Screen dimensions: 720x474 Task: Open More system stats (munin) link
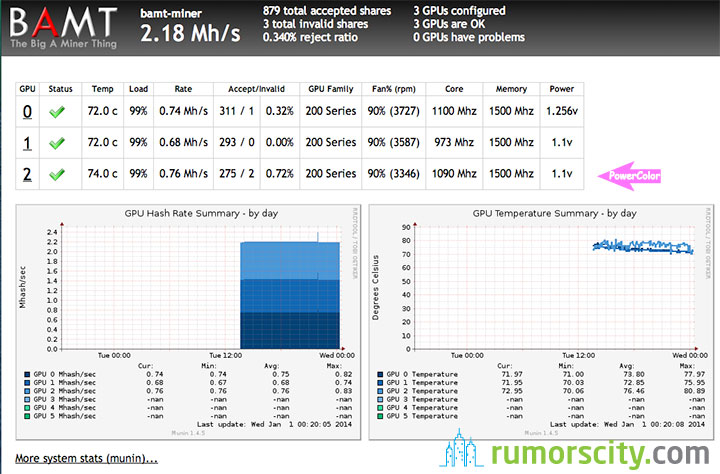click(x=86, y=458)
